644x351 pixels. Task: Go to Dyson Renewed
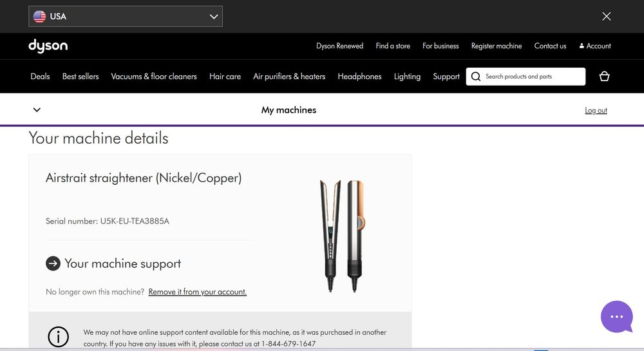click(339, 46)
